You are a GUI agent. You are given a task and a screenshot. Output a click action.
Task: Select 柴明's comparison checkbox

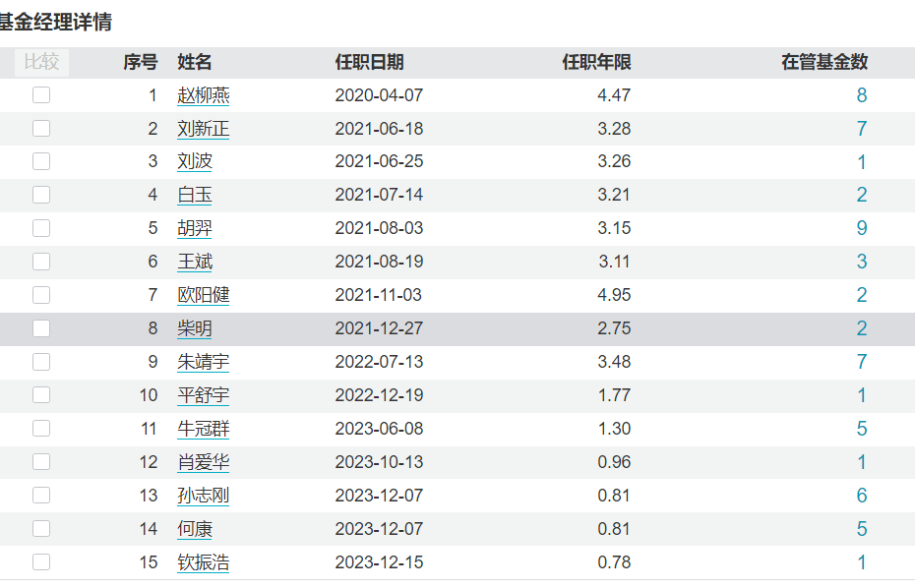click(40, 328)
